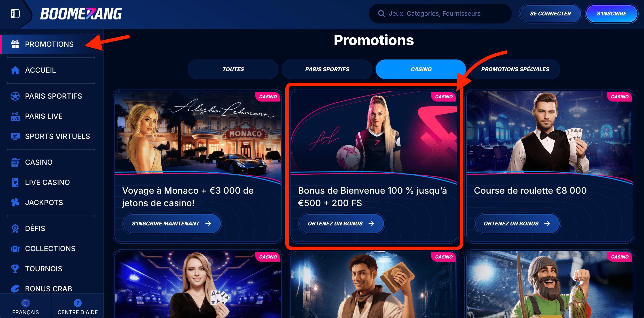Collapse the sidebar with the panel toggle icon
This screenshot has width=644, height=318.
pyautogui.click(x=15, y=13)
